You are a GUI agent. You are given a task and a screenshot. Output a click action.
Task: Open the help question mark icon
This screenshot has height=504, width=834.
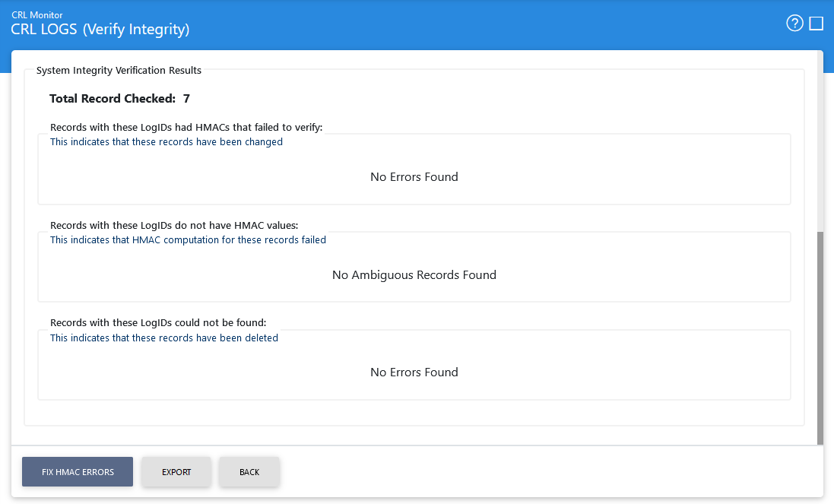(x=794, y=24)
